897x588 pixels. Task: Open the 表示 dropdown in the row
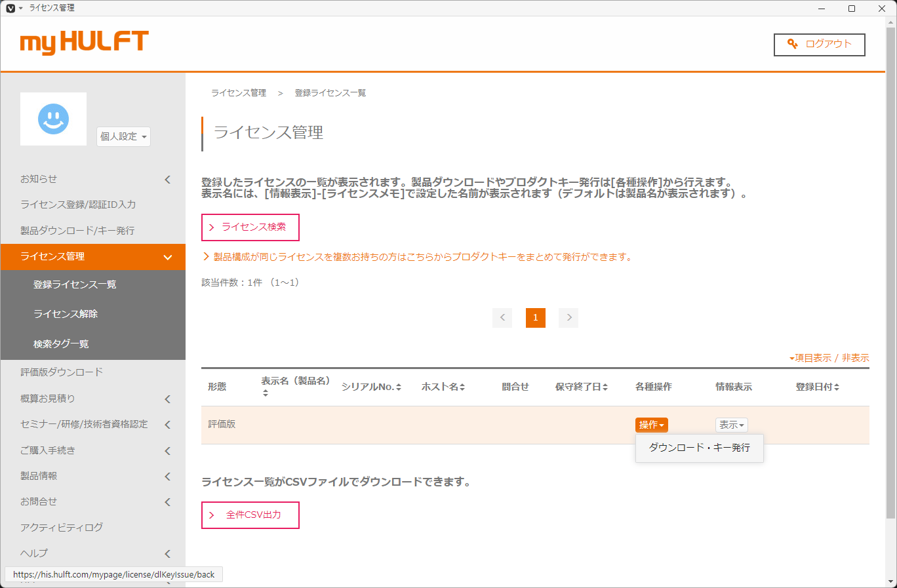732,425
